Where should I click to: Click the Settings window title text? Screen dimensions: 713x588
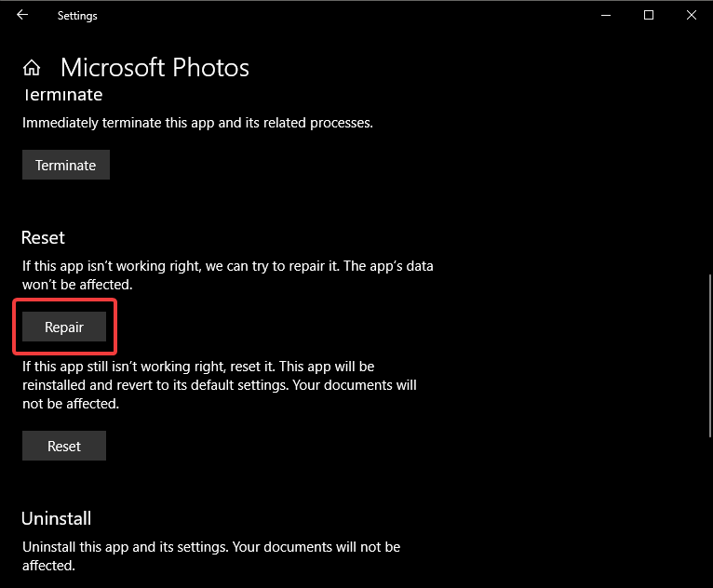click(77, 16)
